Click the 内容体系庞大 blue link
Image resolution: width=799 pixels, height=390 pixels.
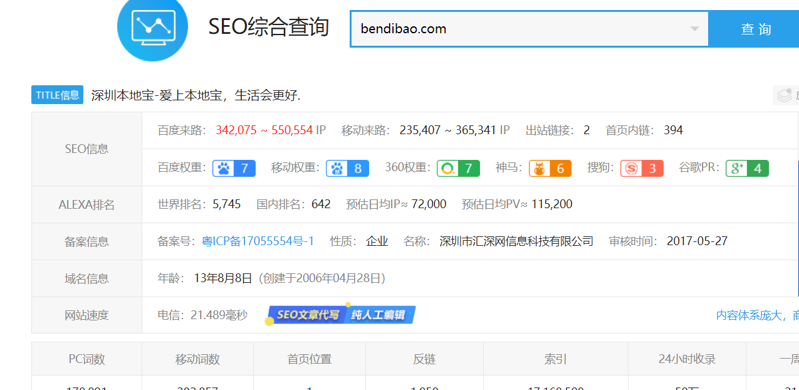[757, 315]
